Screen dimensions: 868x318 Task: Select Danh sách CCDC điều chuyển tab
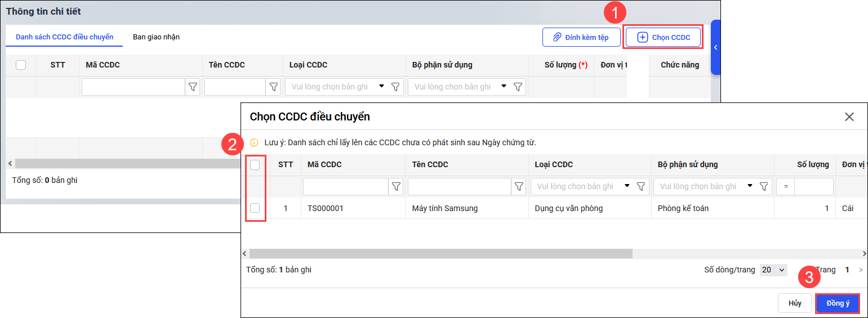click(64, 37)
